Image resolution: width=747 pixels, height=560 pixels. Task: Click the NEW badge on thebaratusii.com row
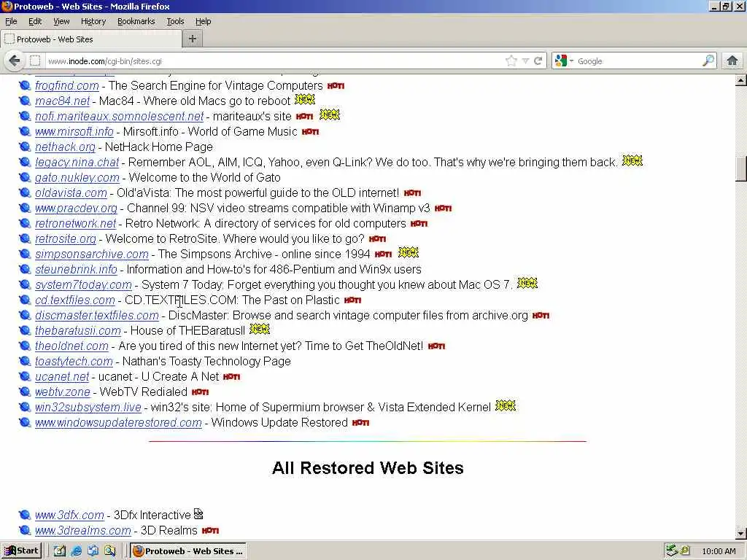click(x=260, y=329)
